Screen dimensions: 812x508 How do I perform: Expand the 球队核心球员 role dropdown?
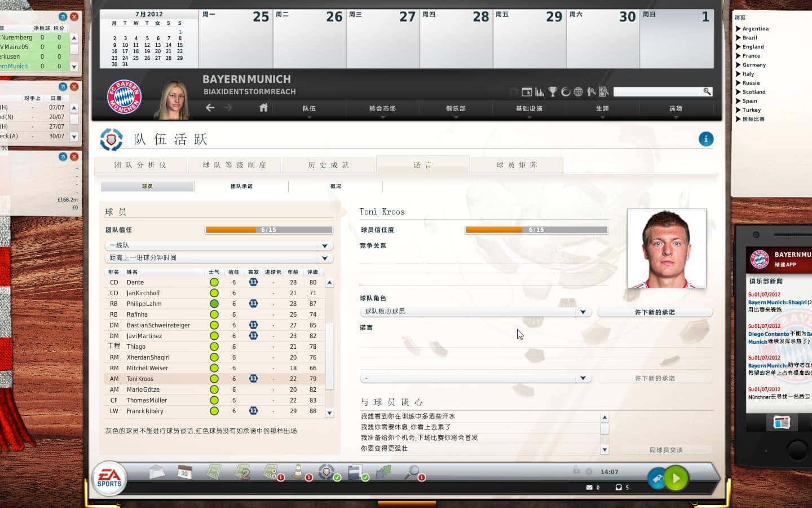(x=475, y=312)
